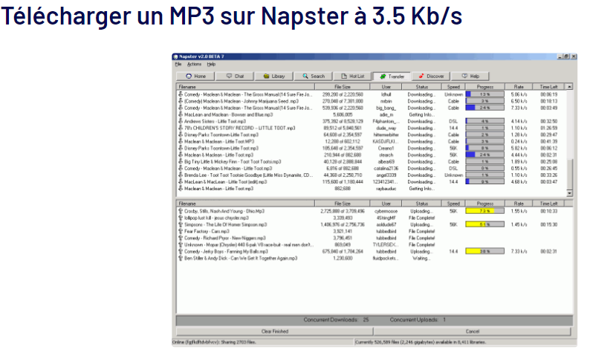Click upload icon of Fear Factory Cars.mp3
This screenshot has height=364, width=616.
(181, 231)
